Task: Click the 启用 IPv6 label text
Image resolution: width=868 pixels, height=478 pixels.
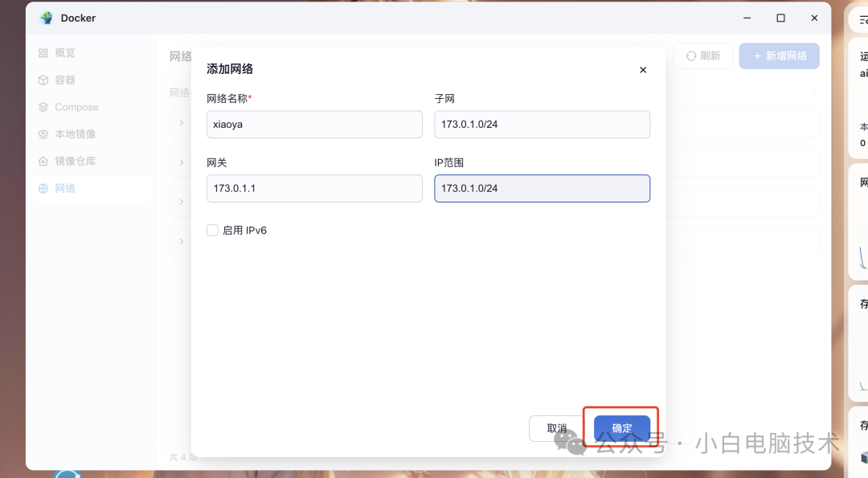Action: [x=244, y=230]
